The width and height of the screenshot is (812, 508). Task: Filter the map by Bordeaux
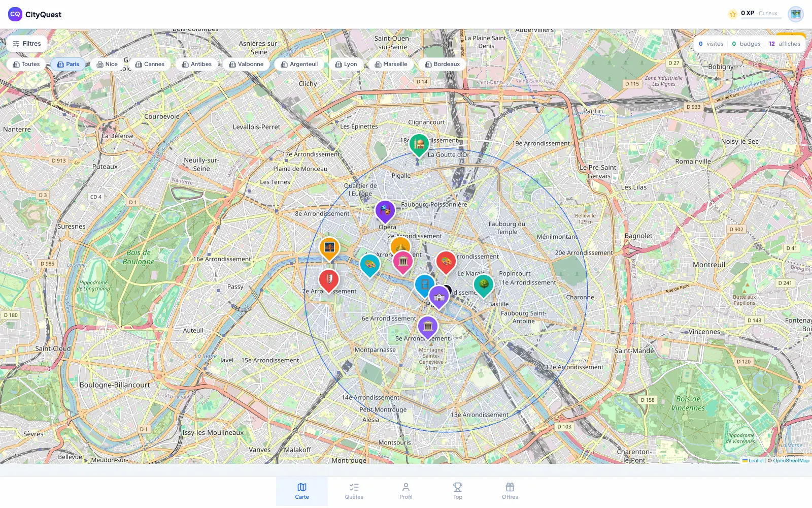point(443,65)
